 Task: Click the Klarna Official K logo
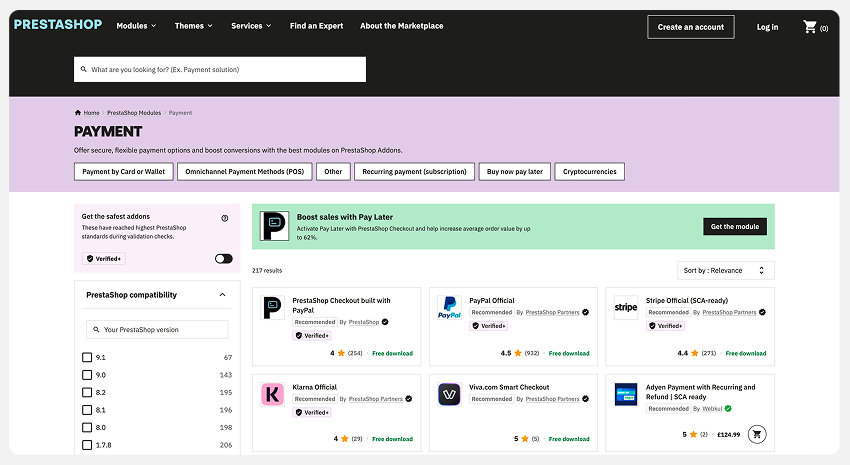tap(272, 394)
